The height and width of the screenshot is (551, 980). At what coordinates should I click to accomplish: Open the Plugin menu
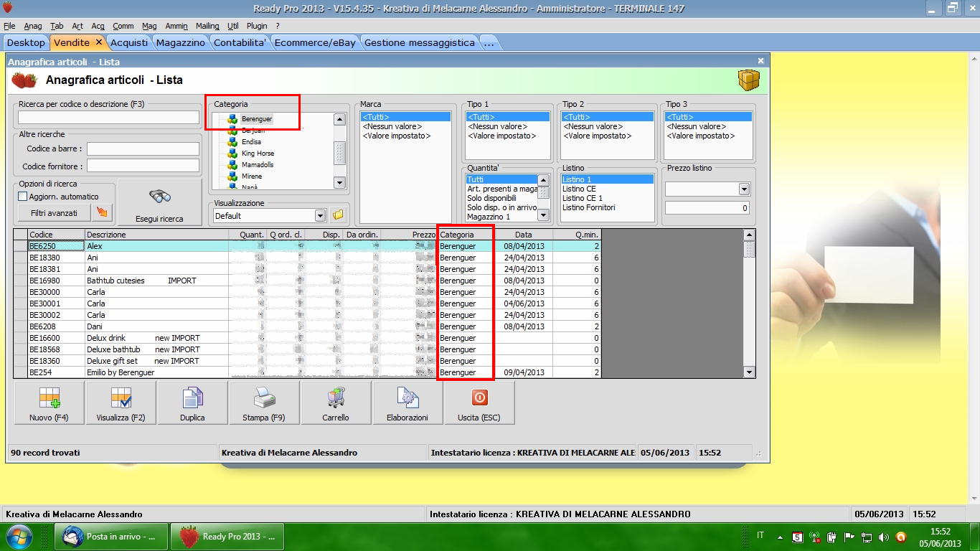click(x=257, y=26)
